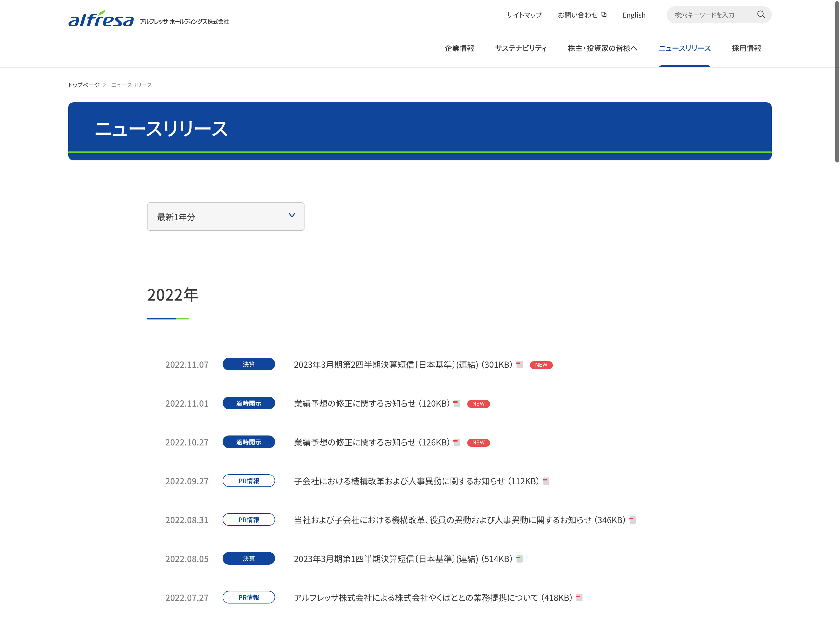840x630 pixels.
Task: Click the search magnifier icon
Action: point(761,14)
